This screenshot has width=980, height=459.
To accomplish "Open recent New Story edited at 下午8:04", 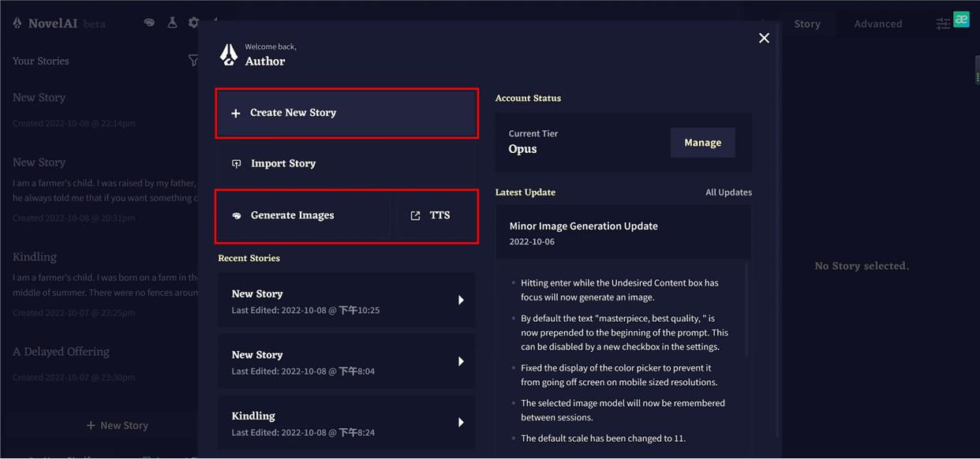I will tap(346, 361).
